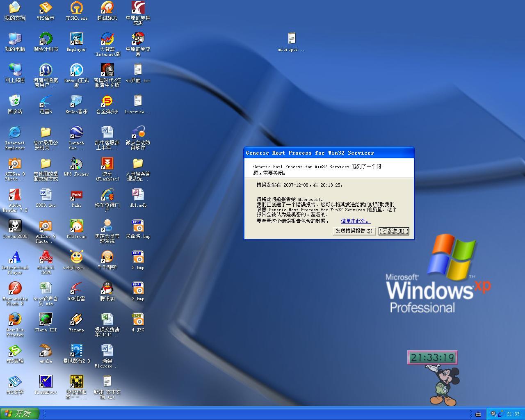525x420 pixels.
Task: Click 不发送 button in error dialog
Action: click(x=394, y=231)
